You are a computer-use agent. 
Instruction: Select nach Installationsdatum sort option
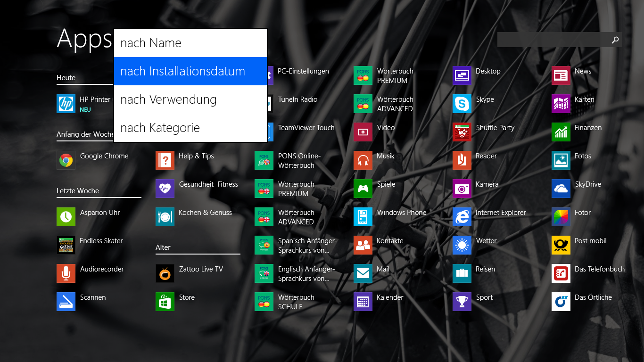click(190, 71)
